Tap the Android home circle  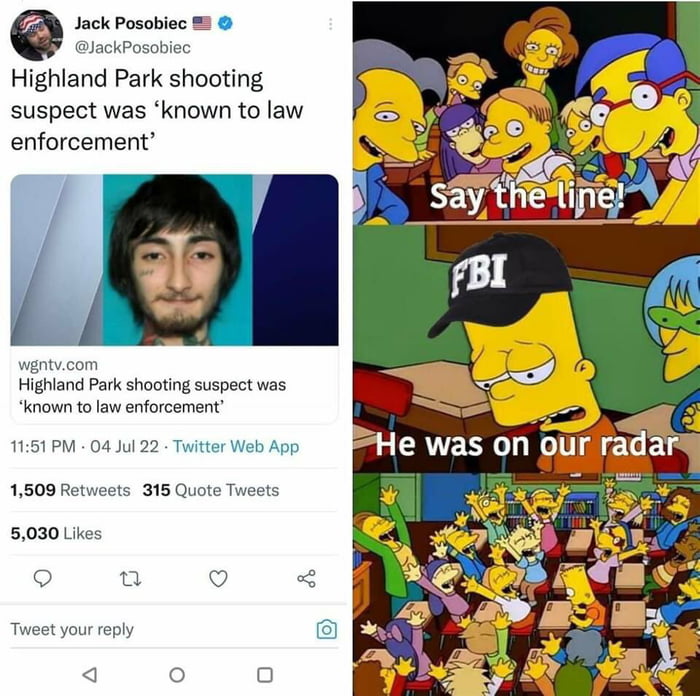[177, 675]
